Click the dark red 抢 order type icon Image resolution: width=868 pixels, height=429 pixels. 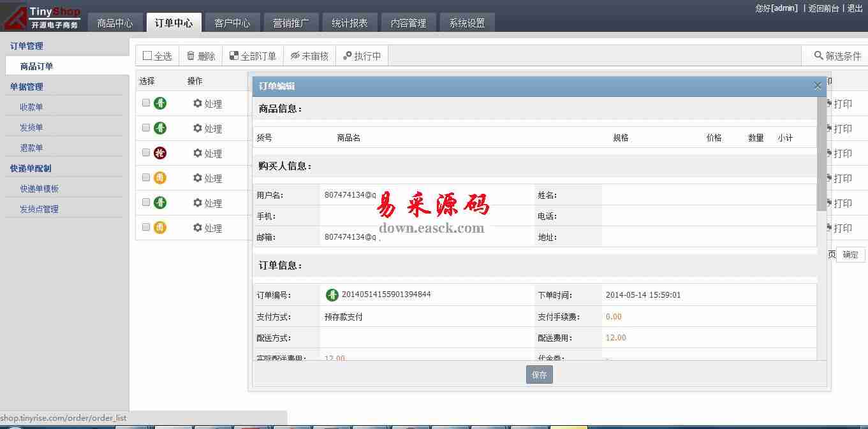tap(160, 153)
